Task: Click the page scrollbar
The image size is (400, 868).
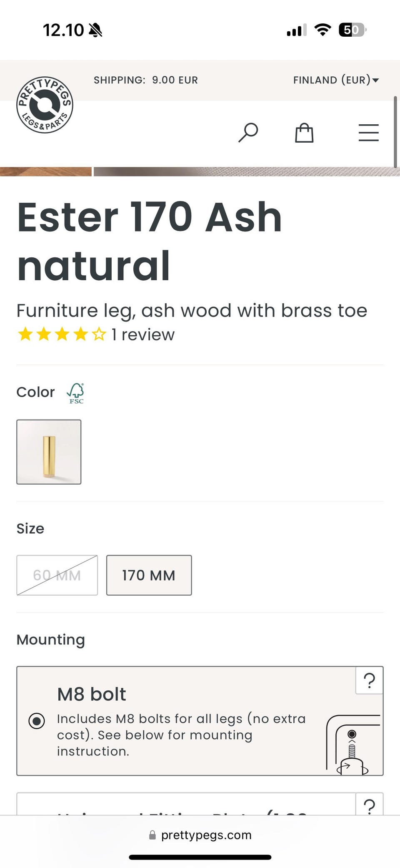Action: click(x=395, y=132)
